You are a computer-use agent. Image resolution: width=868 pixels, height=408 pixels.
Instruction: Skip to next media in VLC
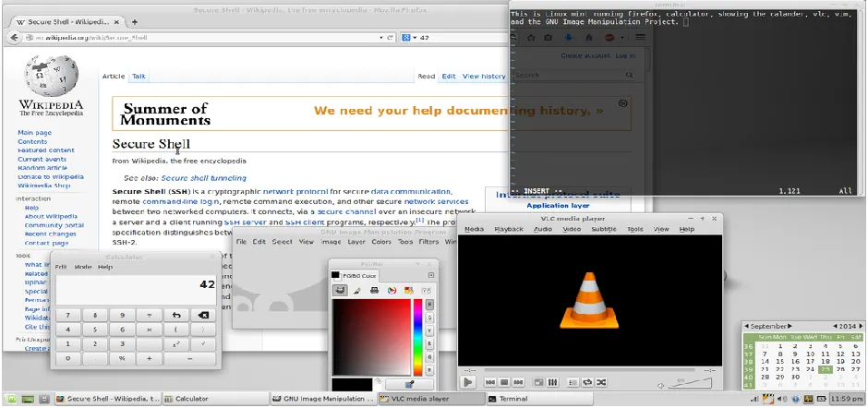[x=518, y=382]
